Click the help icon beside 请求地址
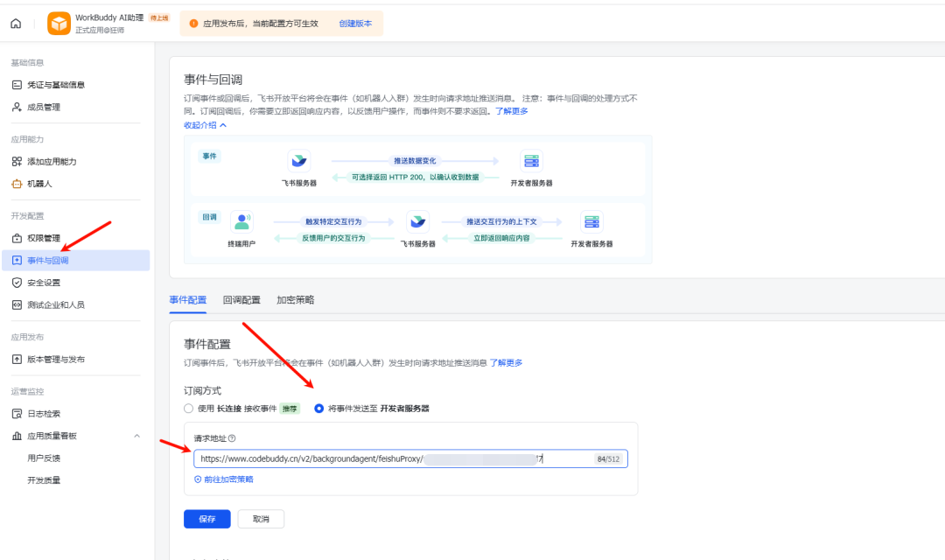 point(232,438)
